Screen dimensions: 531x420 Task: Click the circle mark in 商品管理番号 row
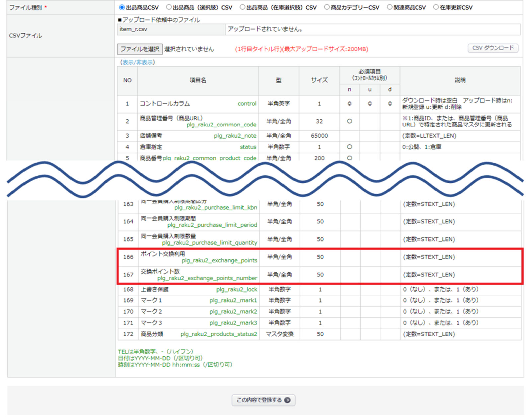coord(349,121)
